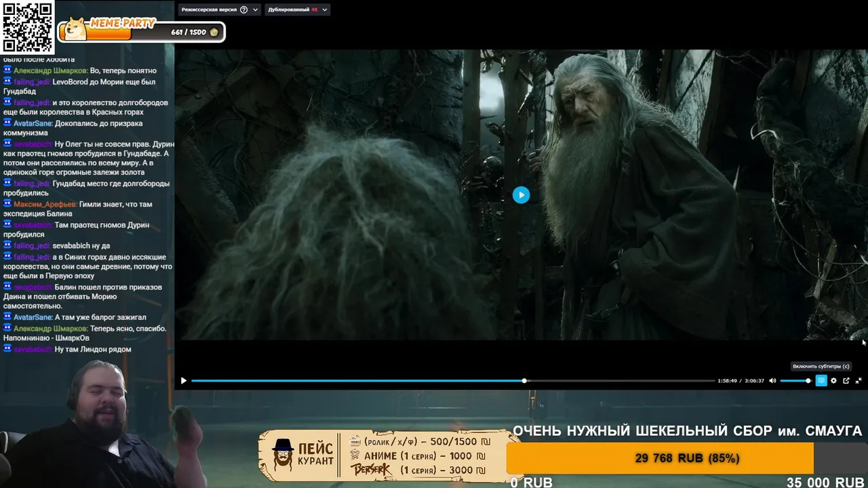Click username Максим_Арефьев in chat
The height and width of the screenshot is (488, 868).
click(45, 204)
